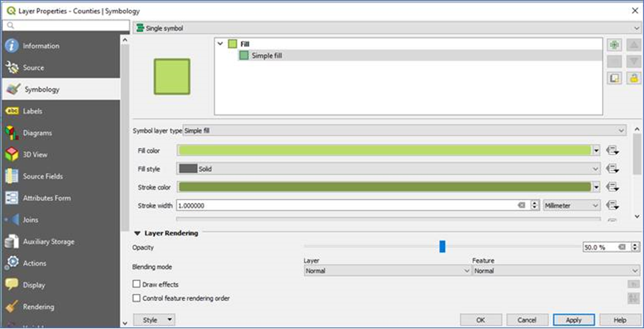Click the Apply button

[574, 320]
